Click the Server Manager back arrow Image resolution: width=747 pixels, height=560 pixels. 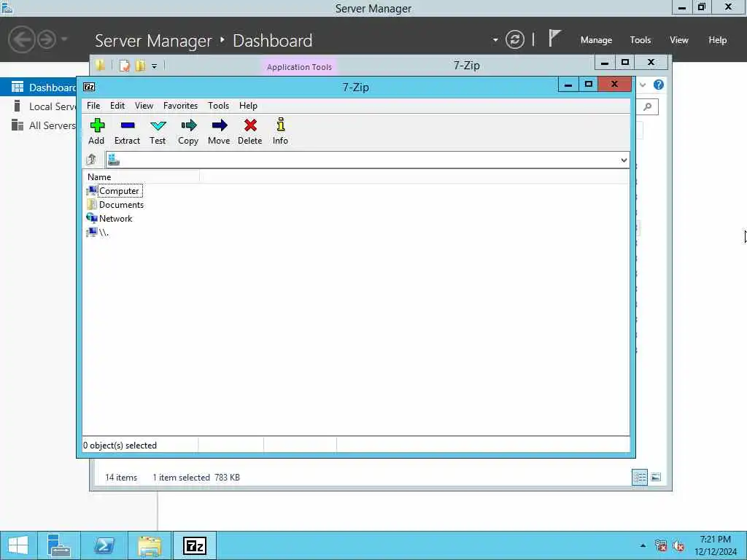coord(21,39)
